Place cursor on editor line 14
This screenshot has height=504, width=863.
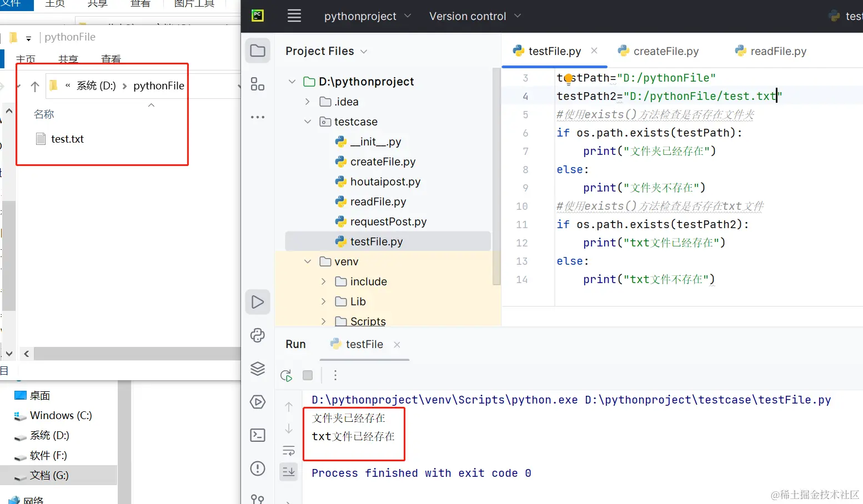coord(636,279)
